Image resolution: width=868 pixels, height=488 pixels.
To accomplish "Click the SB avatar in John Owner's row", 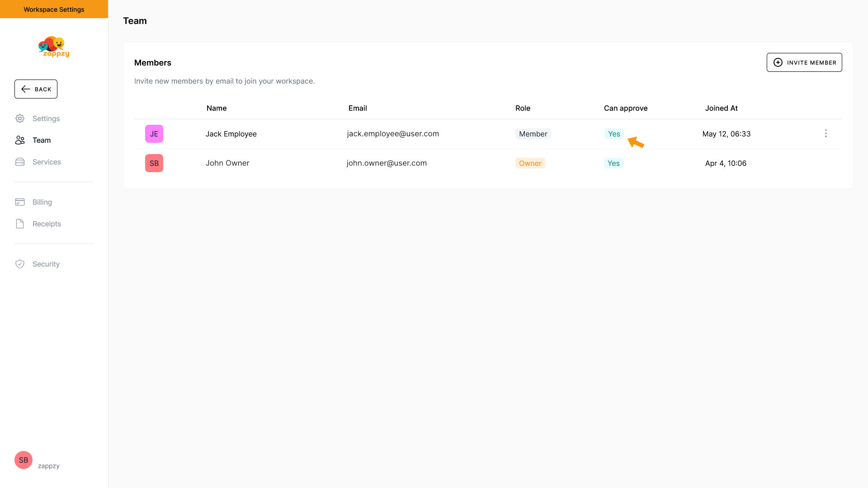I will (x=154, y=163).
